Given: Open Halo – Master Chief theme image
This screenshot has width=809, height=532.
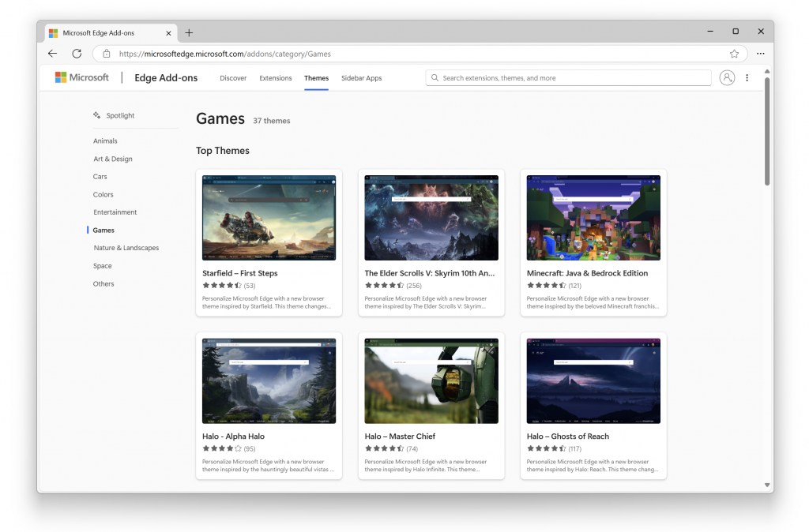Looking at the screenshot, I should tap(431, 380).
